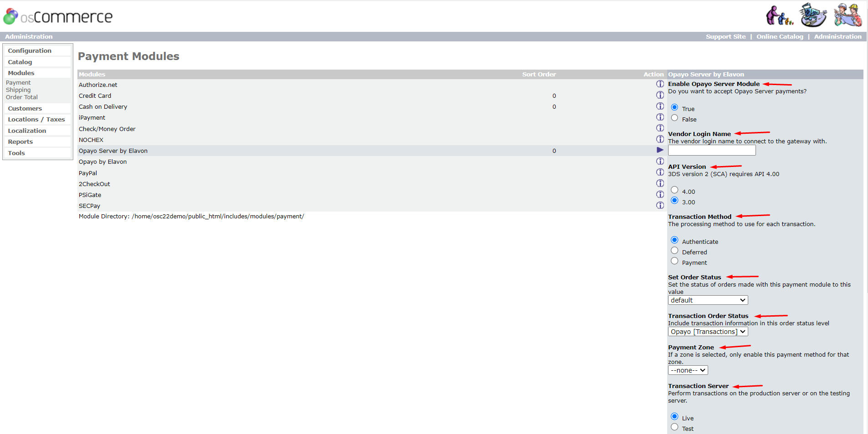Choose API Version 3.00

point(674,201)
